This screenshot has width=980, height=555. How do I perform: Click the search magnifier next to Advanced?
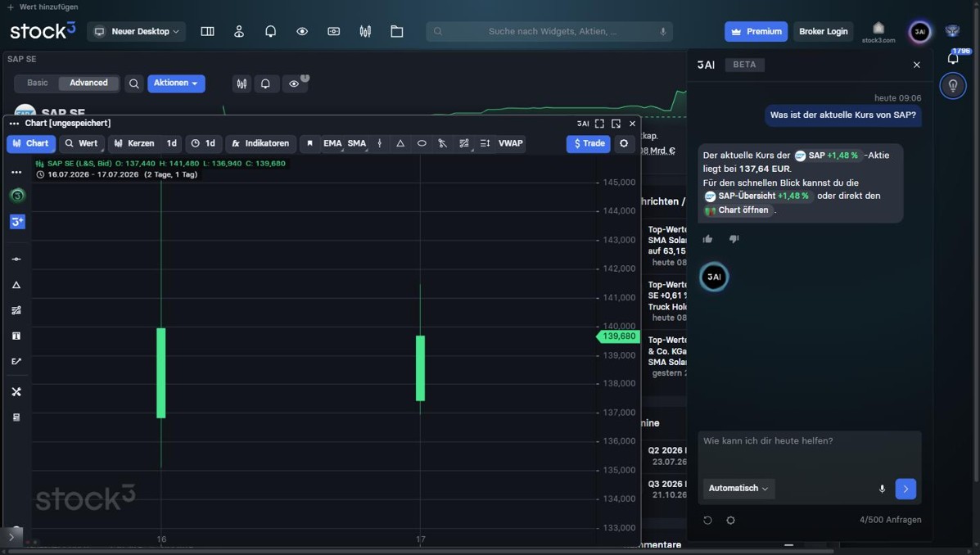click(133, 83)
